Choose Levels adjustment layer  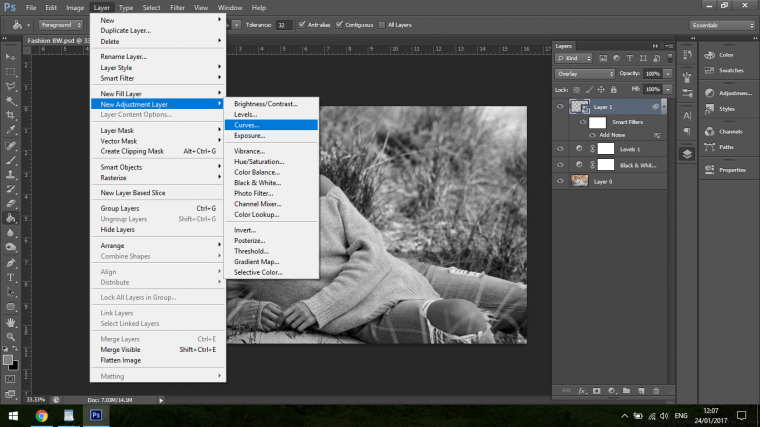point(271,114)
